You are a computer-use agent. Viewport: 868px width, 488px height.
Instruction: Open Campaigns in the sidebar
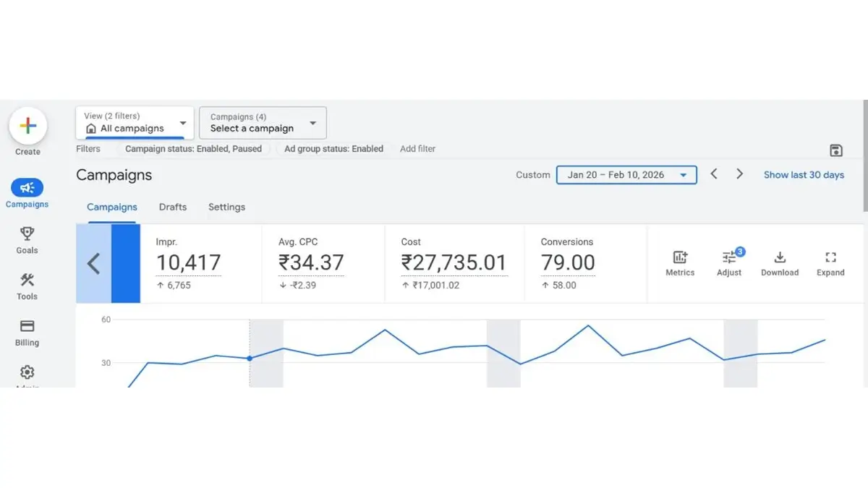tap(27, 194)
